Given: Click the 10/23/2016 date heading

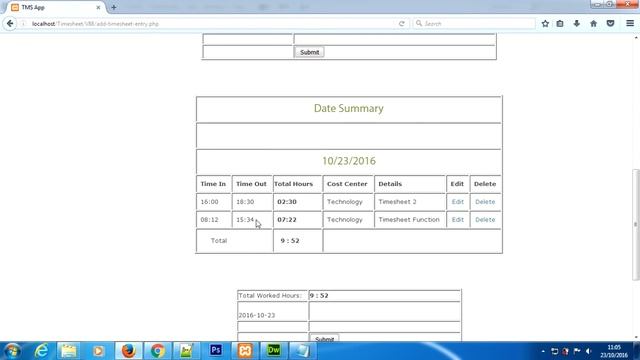Looking at the screenshot, I should (349, 161).
